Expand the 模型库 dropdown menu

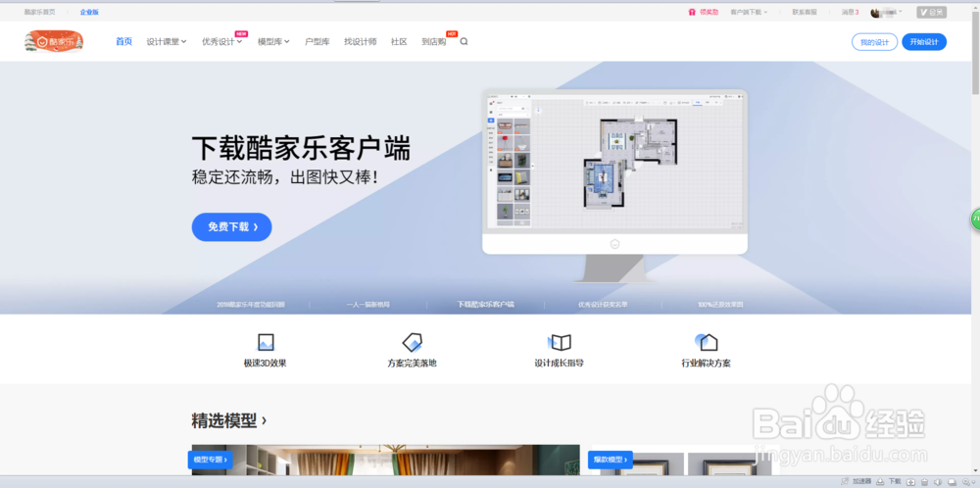273,42
